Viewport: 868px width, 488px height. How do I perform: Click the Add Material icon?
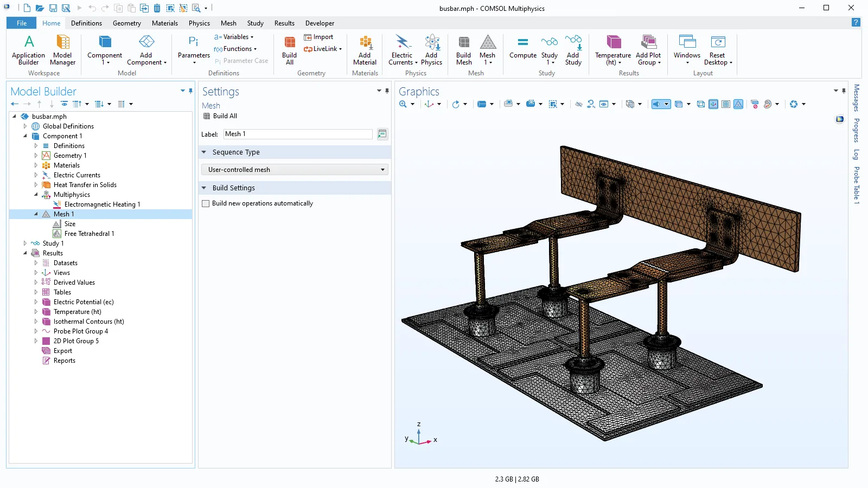point(365,50)
